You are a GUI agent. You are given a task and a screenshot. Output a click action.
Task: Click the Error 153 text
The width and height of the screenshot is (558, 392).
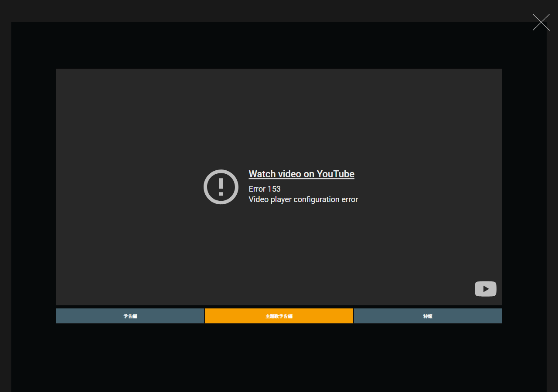pos(265,189)
